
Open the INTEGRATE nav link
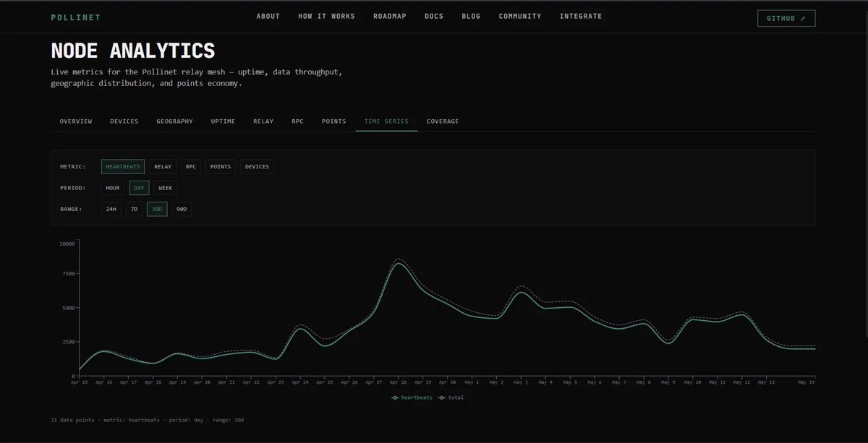pyautogui.click(x=581, y=17)
